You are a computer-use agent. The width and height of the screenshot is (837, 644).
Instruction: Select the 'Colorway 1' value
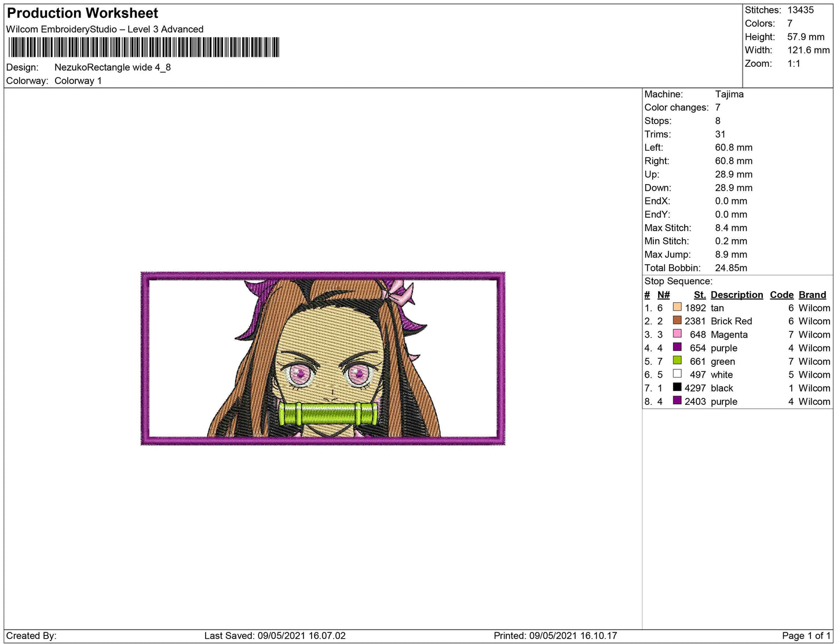pos(78,81)
